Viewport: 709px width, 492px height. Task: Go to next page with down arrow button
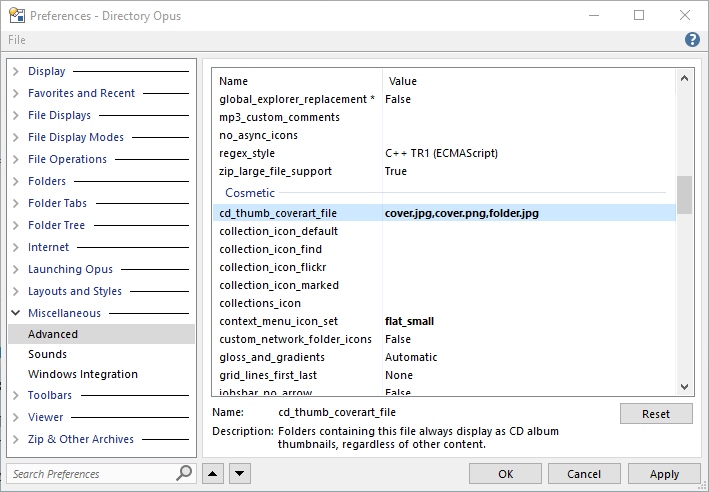point(240,473)
